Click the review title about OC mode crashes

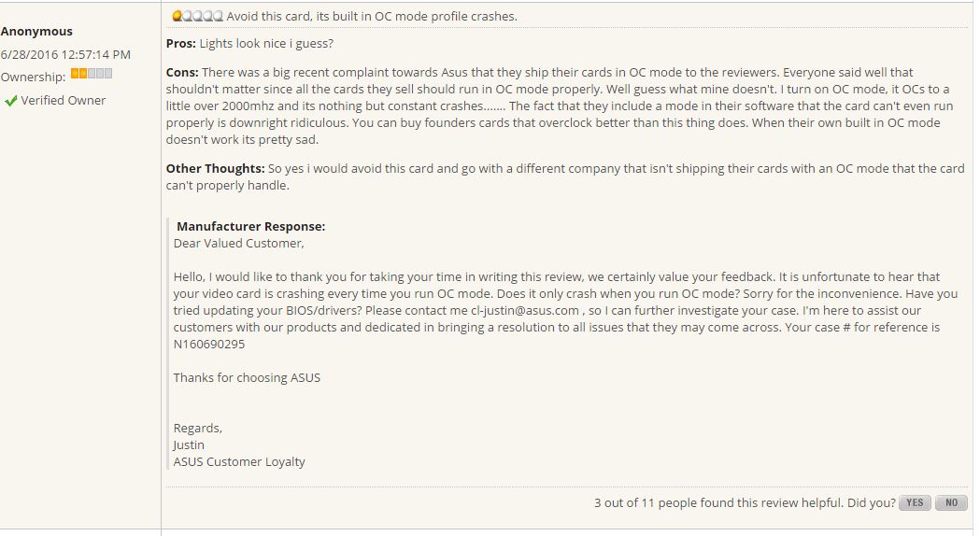(372, 16)
